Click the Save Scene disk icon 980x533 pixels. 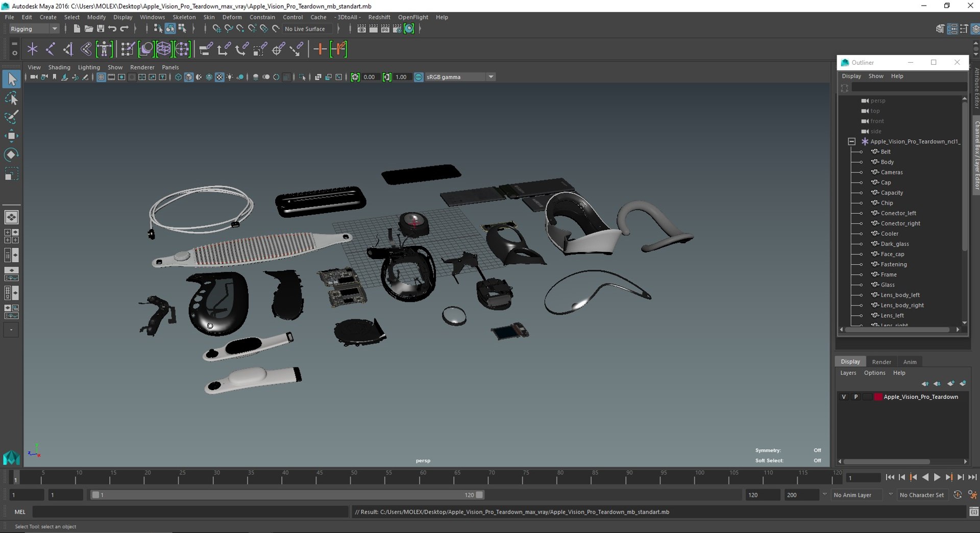[101, 29]
